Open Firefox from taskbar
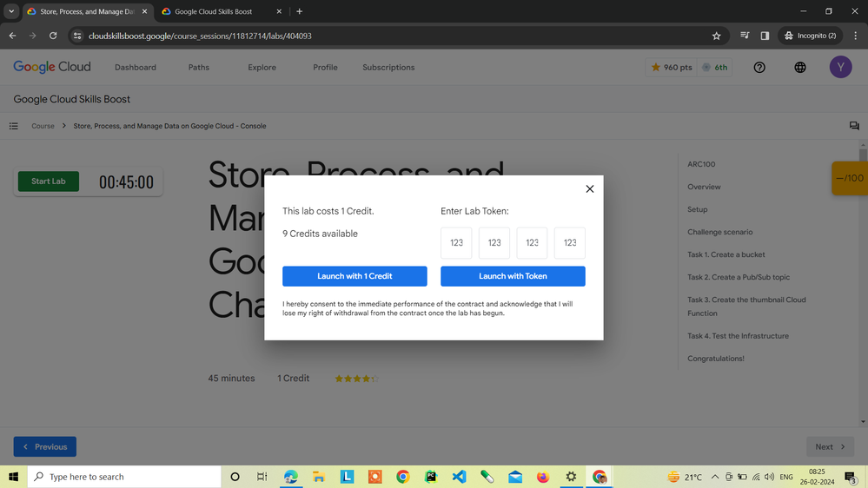The image size is (868, 488). [543, 477]
